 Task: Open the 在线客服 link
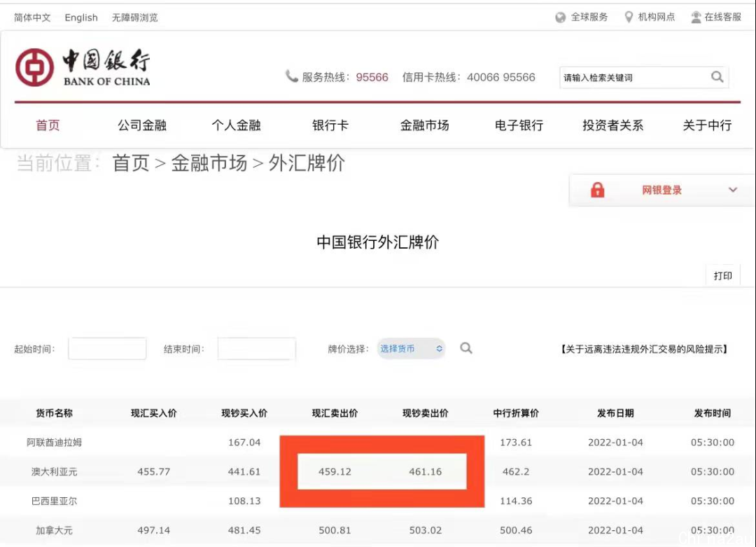tap(722, 18)
